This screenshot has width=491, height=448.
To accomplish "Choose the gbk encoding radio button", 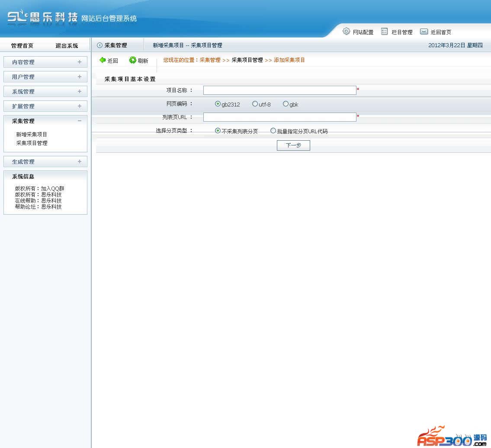I will pos(286,104).
